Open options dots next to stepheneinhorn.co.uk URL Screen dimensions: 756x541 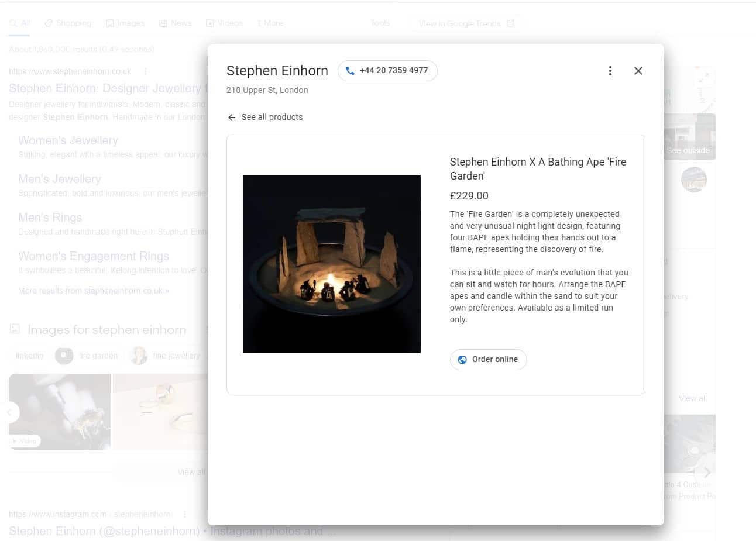point(146,71)
